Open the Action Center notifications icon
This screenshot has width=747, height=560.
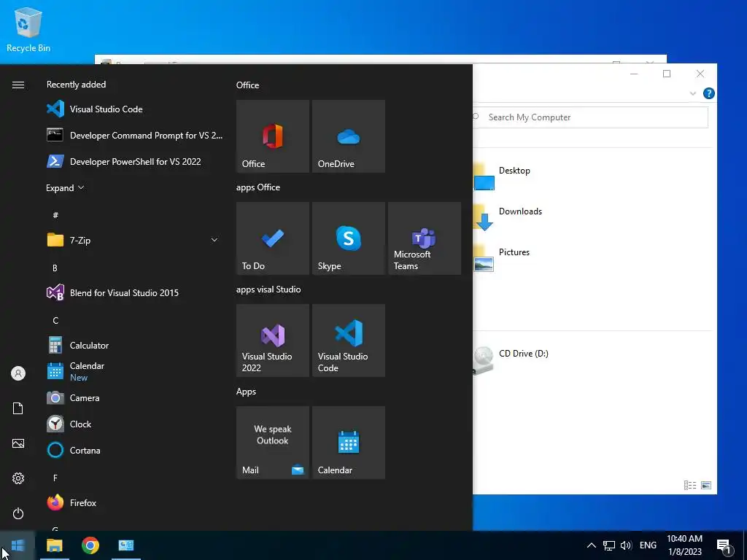point(724,545)
